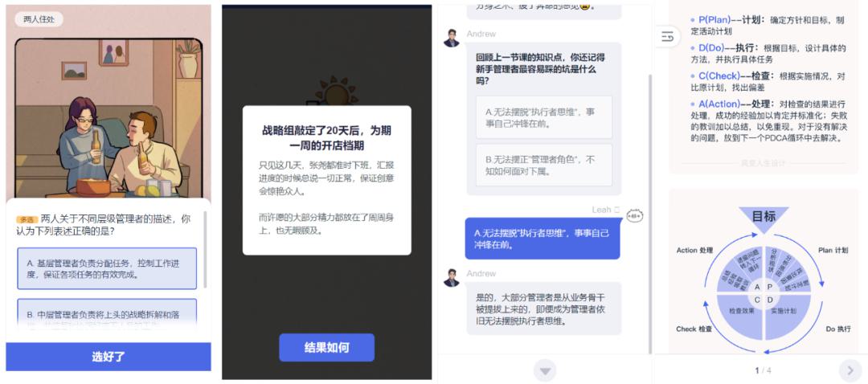Screen dimensions: 868x384
Task: Click the sun icon behind the dialog
Action: (334, 92)
